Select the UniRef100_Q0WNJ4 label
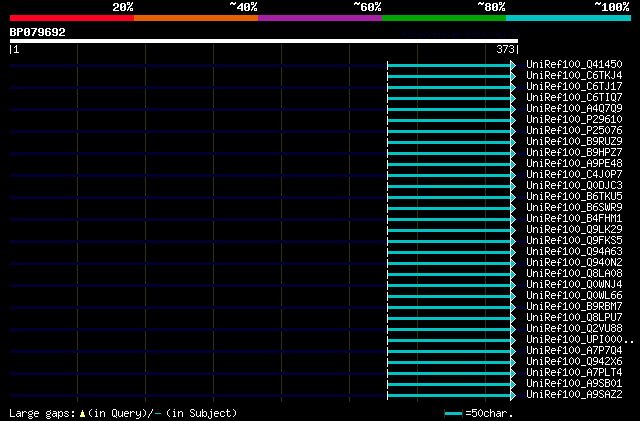Image resolution: width=640 pixels, height=421 pixels. pyautogui.click(x=574, y=285)
